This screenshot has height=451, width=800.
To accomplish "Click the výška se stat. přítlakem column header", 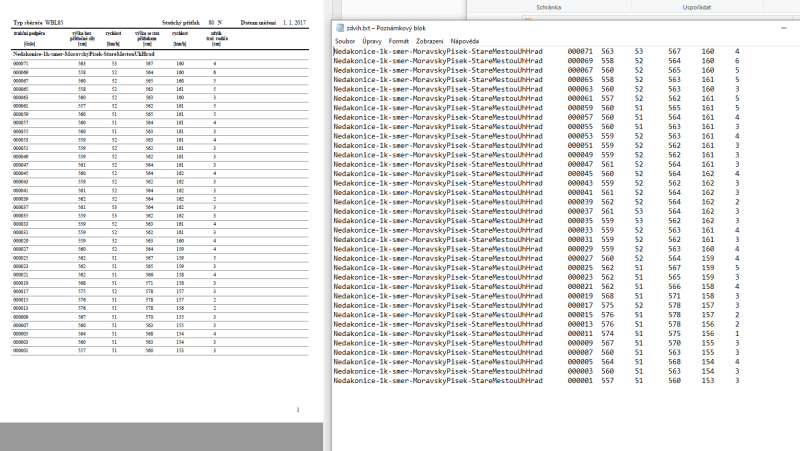I will (x=147, y=38).
